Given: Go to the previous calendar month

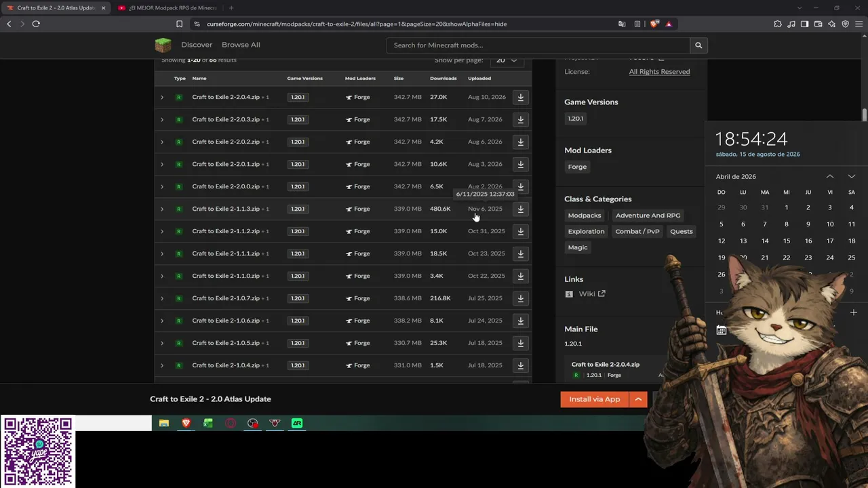Looking at the screenshot, I should pos(830,176).
